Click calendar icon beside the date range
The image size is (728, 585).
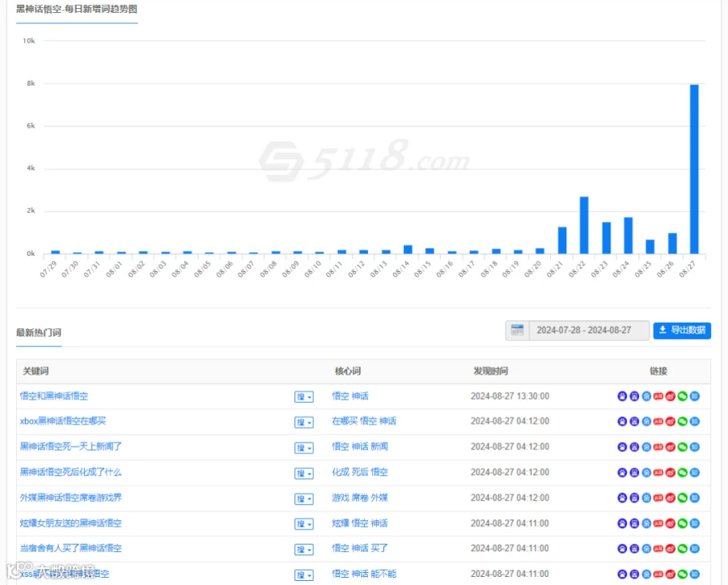(x=517, y=331)
